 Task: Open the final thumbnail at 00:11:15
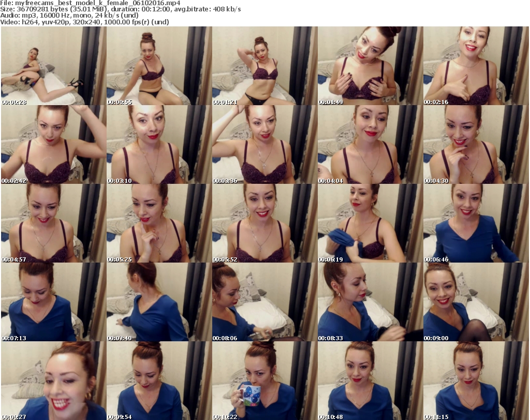pos(476,381)
